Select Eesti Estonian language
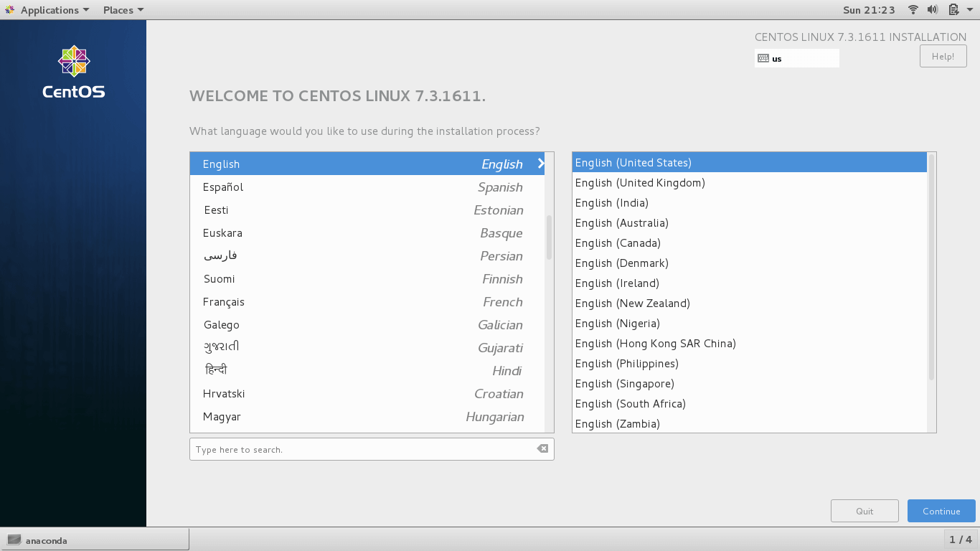Viewport: 980px width, 551px height. (x=367, y=209)
